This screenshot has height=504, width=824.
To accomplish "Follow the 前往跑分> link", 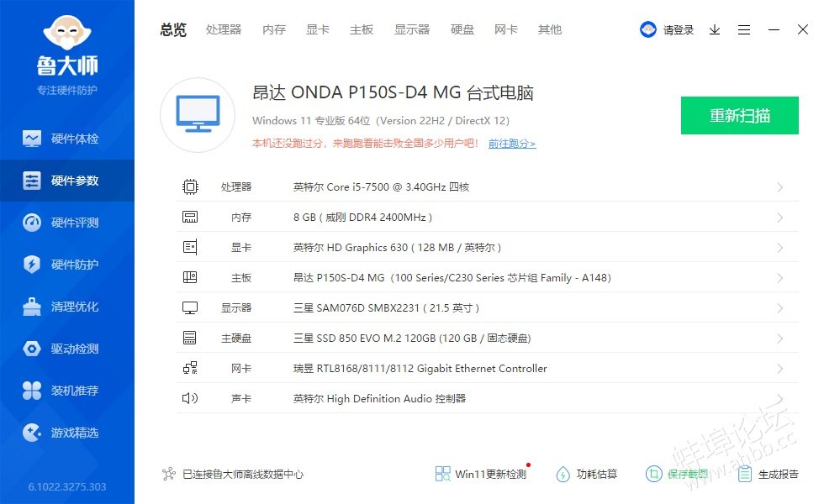I will (512, 144).
